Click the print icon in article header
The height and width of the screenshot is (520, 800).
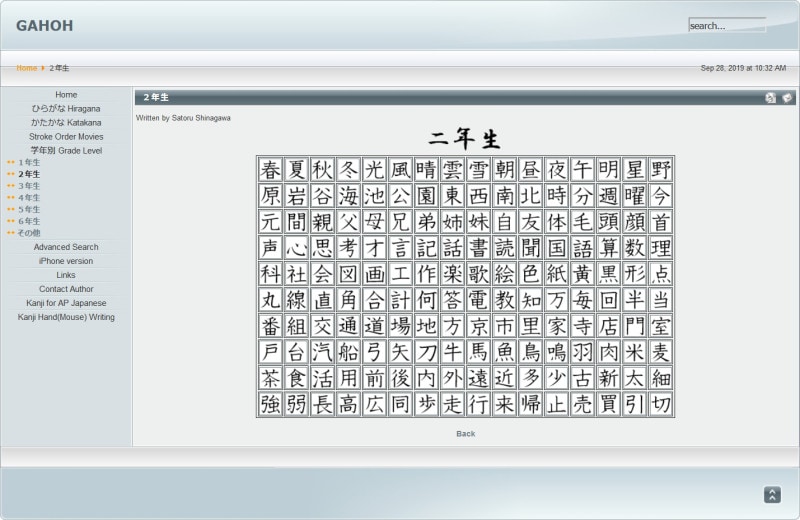pos(770,98)
